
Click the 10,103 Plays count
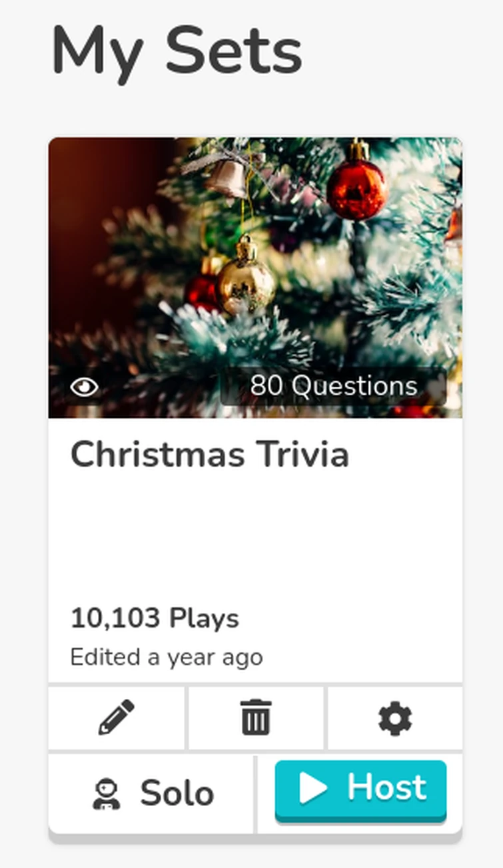coord(155,618)
